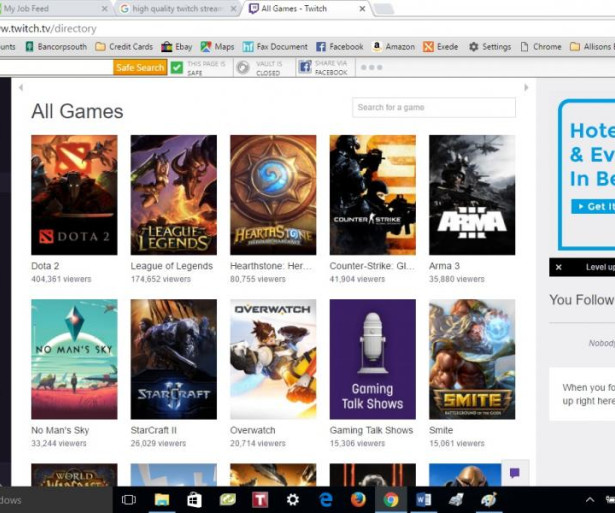
Task: Open a new browser tab
Action: pos(384,9)
